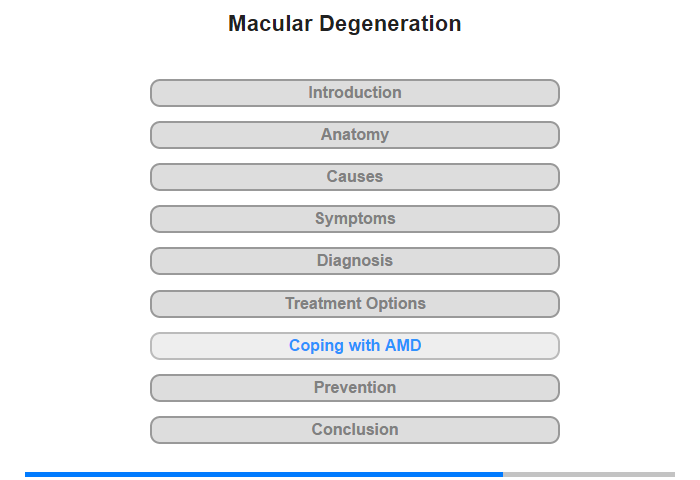The height and width of the screenshot is (480, 700).
Task: Show the Causes chapter
Action: (x=354, y=177)
